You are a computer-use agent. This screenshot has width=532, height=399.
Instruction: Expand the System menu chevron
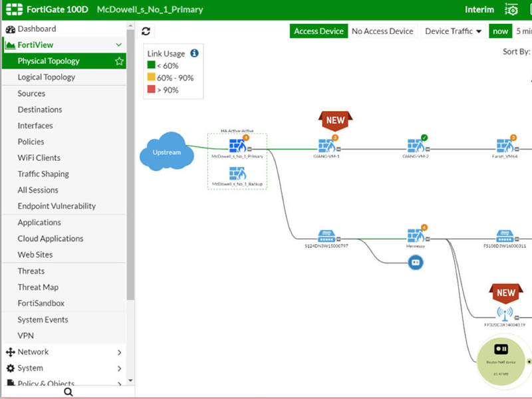(120, 368)
